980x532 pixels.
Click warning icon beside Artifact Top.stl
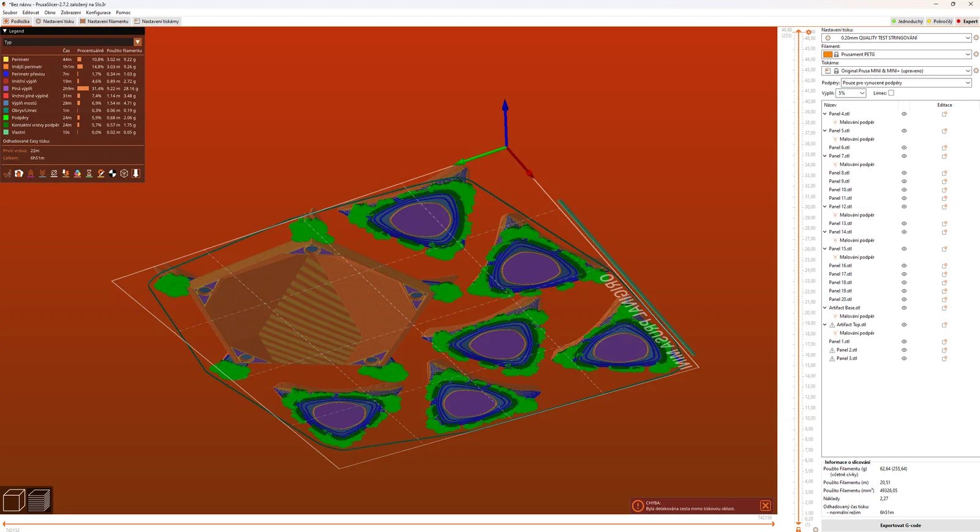(832, 325)
